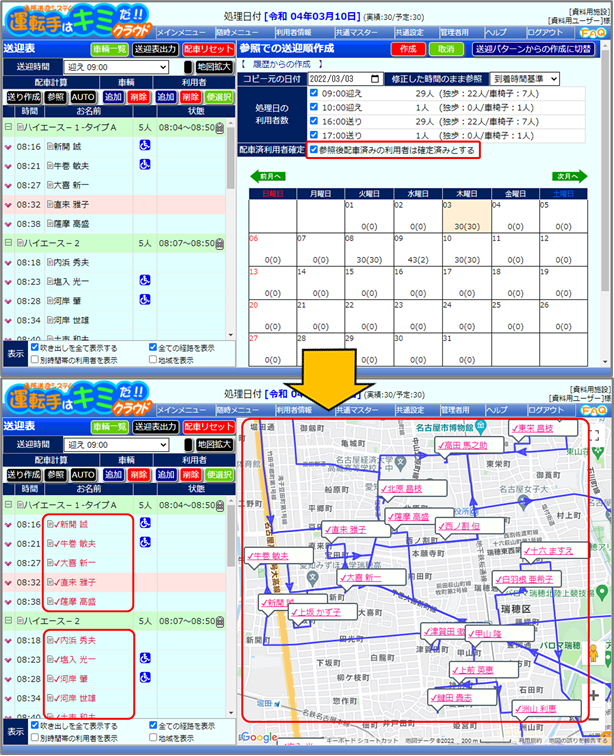Click lock icon on ハイエース-1 row, bottom screenshot

tap(219, 505)
